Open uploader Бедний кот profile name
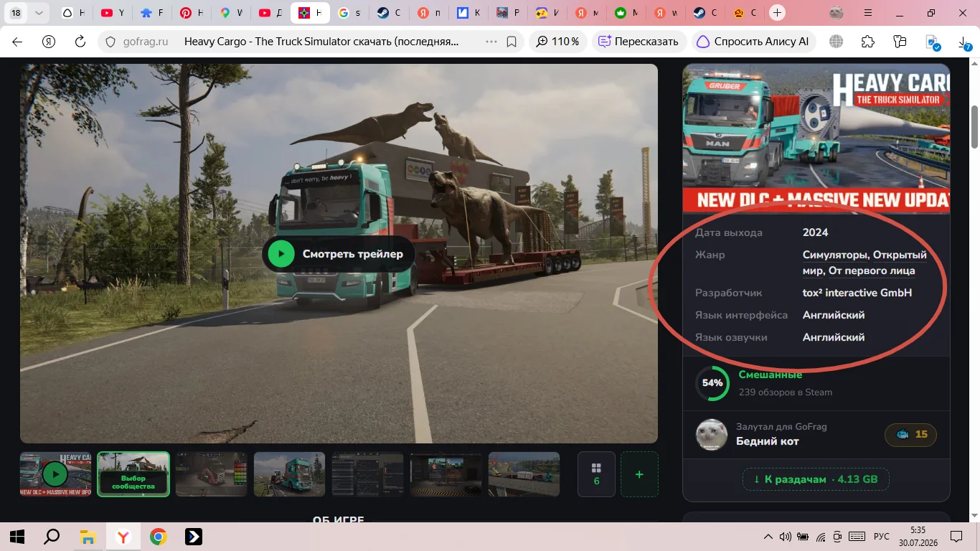Image resolution: width=980 pixels, height=551 pixels. coord(768,441)
